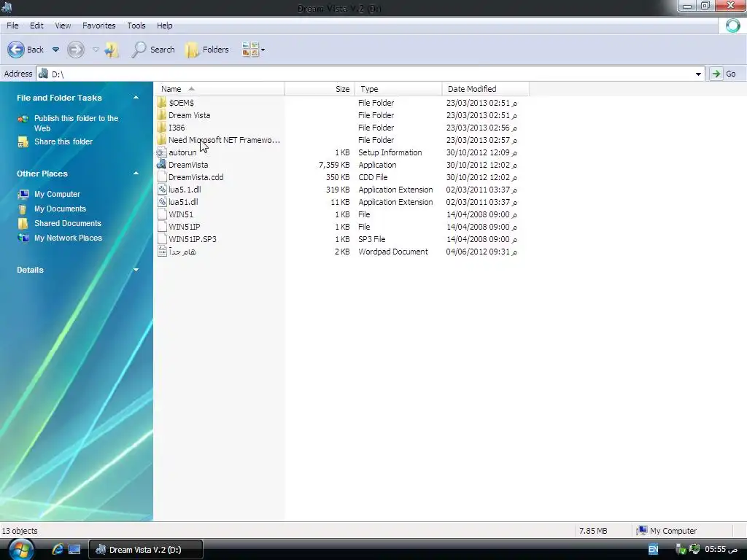Click the Go button
The width and height of the screenshot is (747, 560).
point(724,74)
